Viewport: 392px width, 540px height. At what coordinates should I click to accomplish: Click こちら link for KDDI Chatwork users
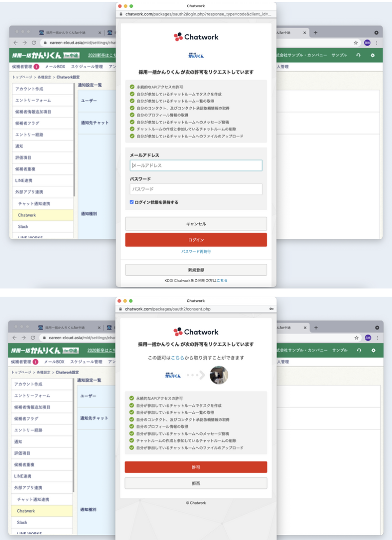222,280
